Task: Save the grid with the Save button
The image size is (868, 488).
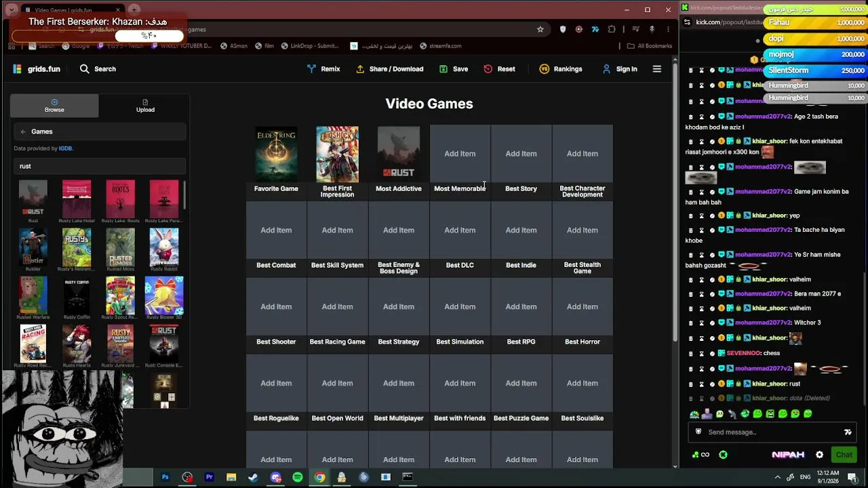Action: [x=454, y=68]
